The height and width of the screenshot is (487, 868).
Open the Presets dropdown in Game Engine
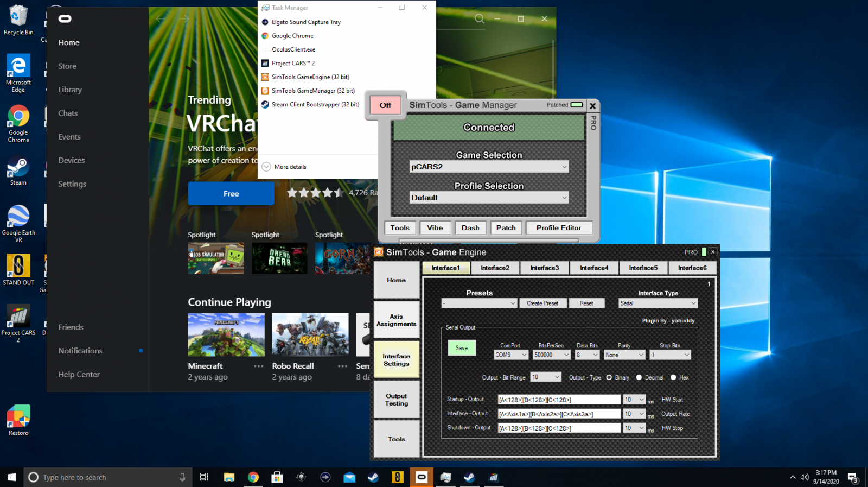coord(479,303)
